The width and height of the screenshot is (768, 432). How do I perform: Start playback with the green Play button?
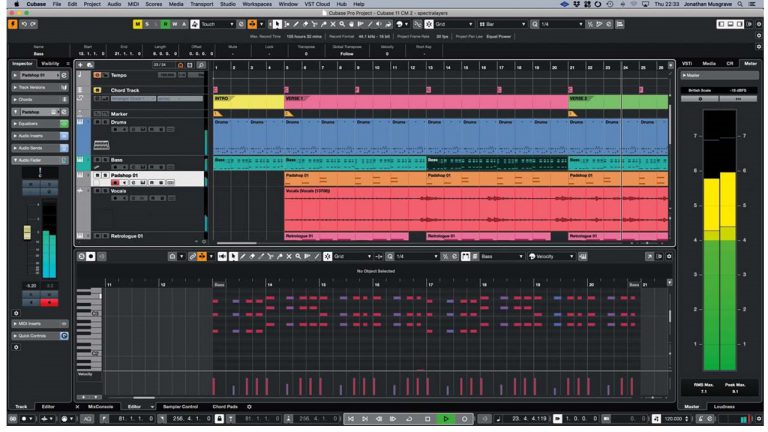[x=446, y=419]
